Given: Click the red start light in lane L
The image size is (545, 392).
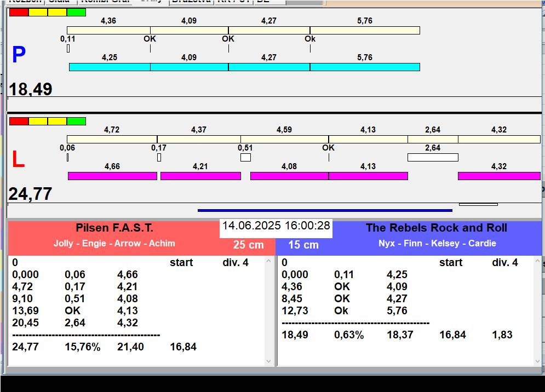Looking at the screenshot, I should 19,121.
